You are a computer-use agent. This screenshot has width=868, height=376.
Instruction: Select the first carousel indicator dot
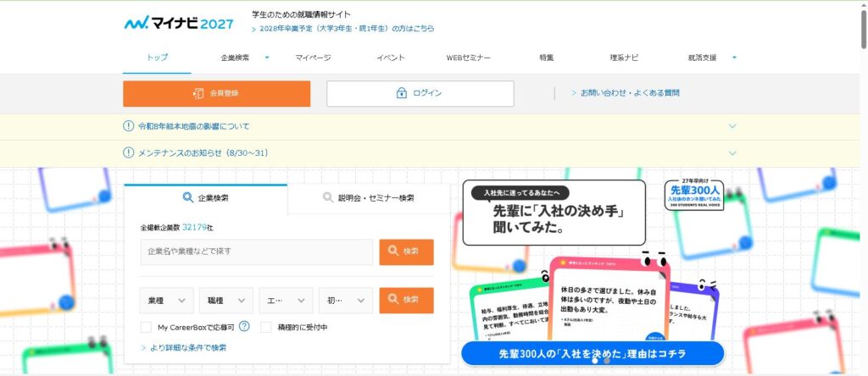pyautogui.click(x=594, y=361)
